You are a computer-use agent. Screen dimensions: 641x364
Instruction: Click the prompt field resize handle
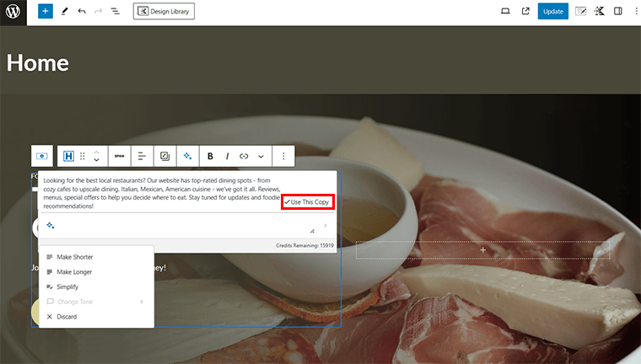(x=312, y=231)
